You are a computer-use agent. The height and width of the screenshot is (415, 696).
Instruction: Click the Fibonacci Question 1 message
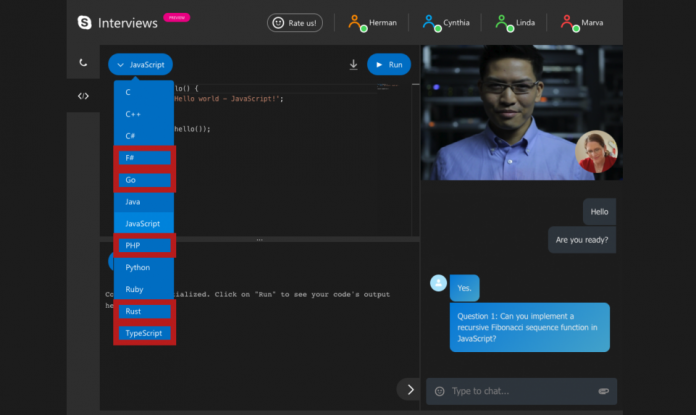[x=530, y=327]
